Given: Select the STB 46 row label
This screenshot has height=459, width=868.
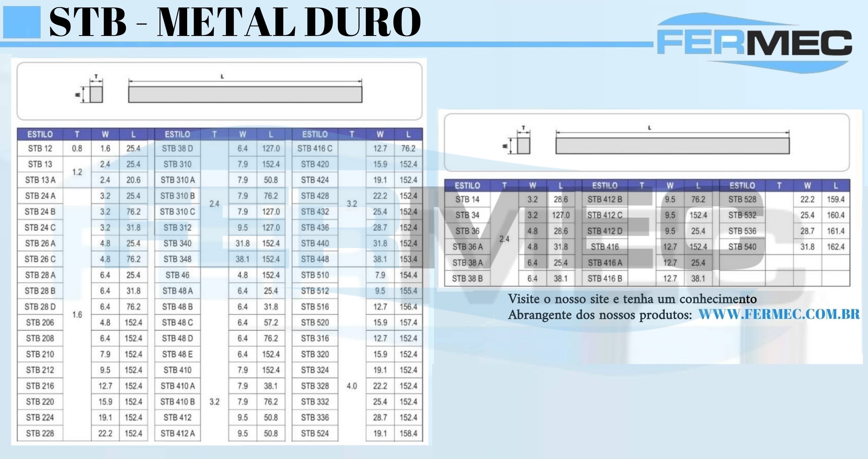Looking at the screenshot, I should (178, 275).
